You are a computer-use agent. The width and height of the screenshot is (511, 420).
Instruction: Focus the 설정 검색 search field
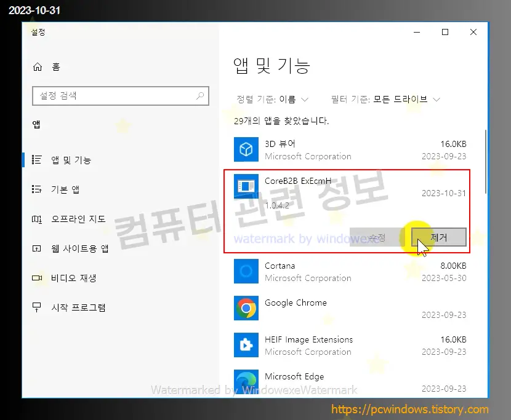[x=121, y=96]
